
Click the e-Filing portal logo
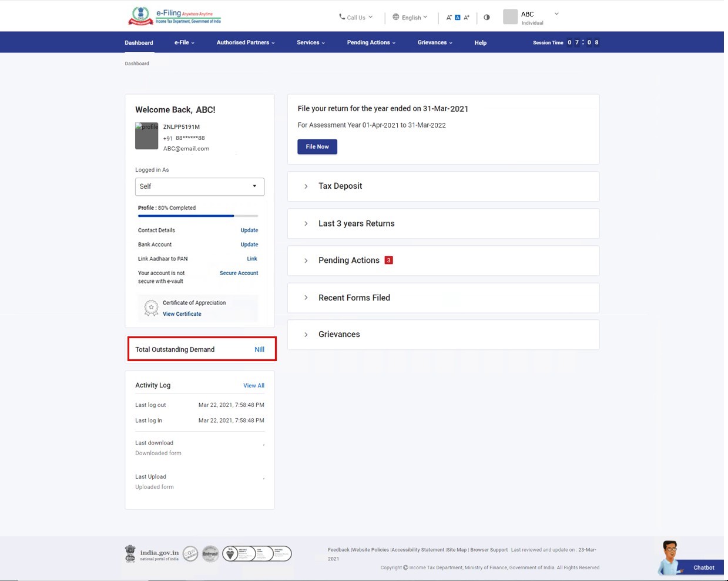[175, 16]
